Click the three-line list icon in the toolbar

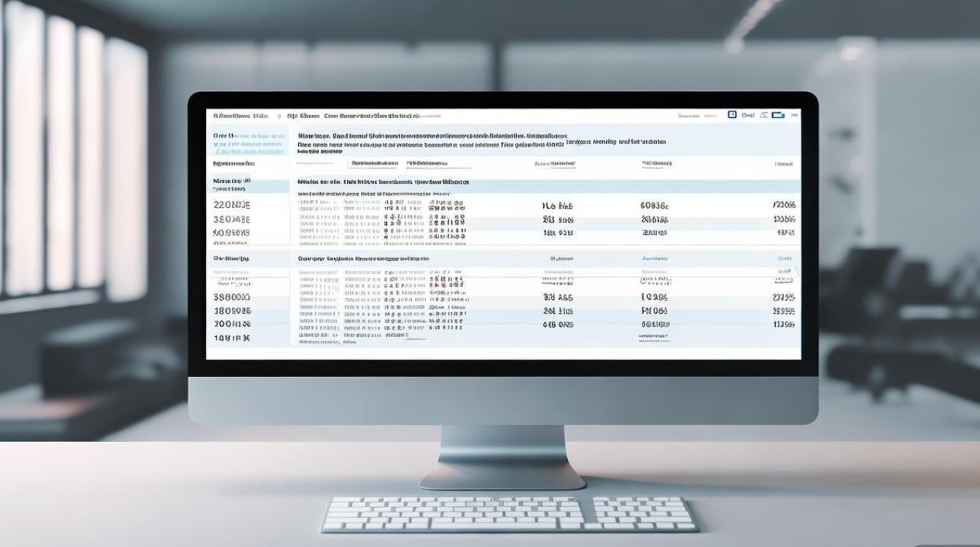click(x=763, y=115)
